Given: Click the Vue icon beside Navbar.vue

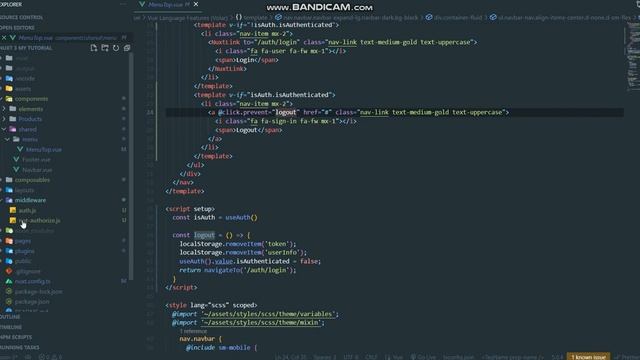Looking at the screenshot, I should pos(16,170).
